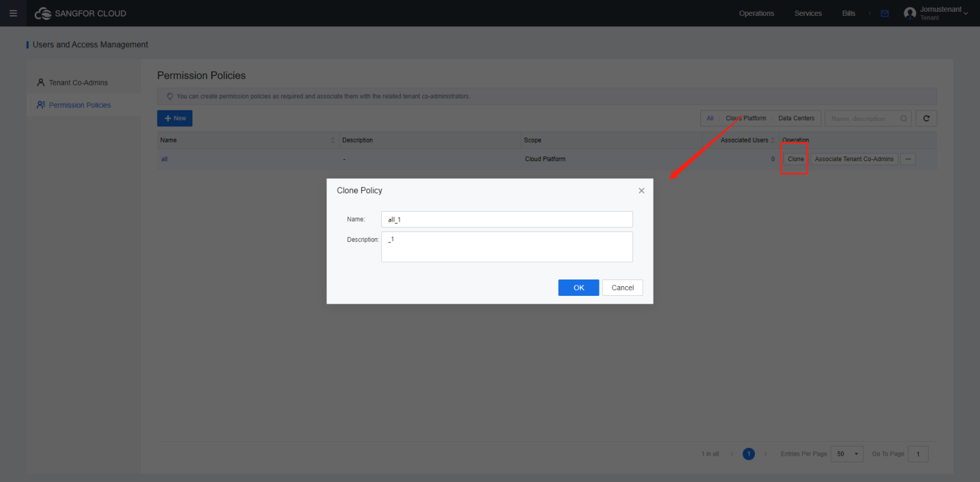The height and width of the screenshot is (482, 980).
Task: Click the info tip lightbulb icon
Action: click(170, 96)
